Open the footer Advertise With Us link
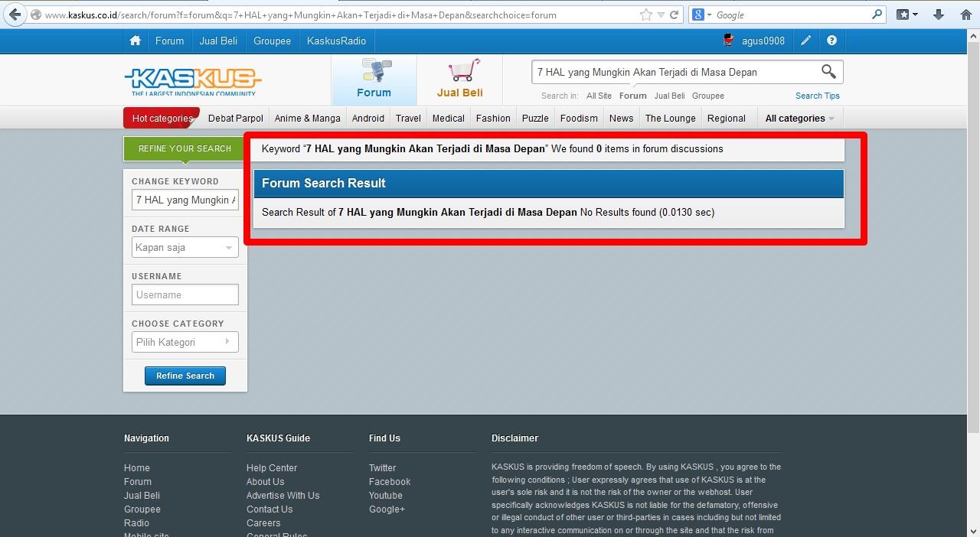 [x=283, y=496]
